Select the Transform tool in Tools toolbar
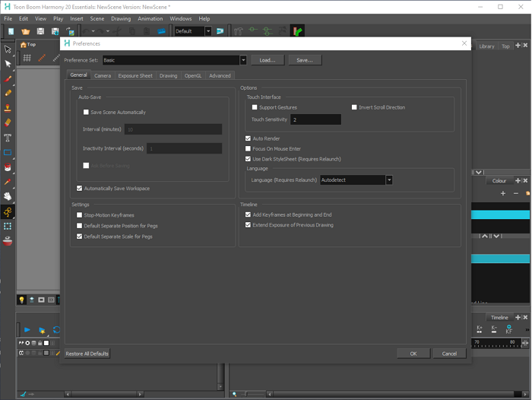 [x=8, y=49]
